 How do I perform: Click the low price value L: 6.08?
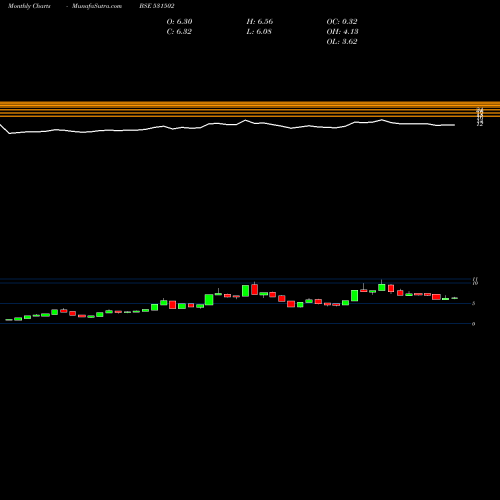pos(259,31)
